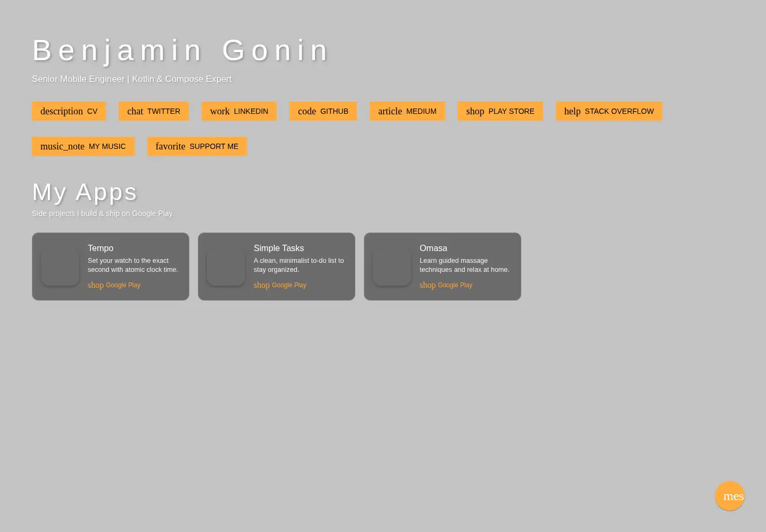Click the Omasa app title
Image resolution: width=766 pixels, height=532 pixels.
tap(434, 248)
